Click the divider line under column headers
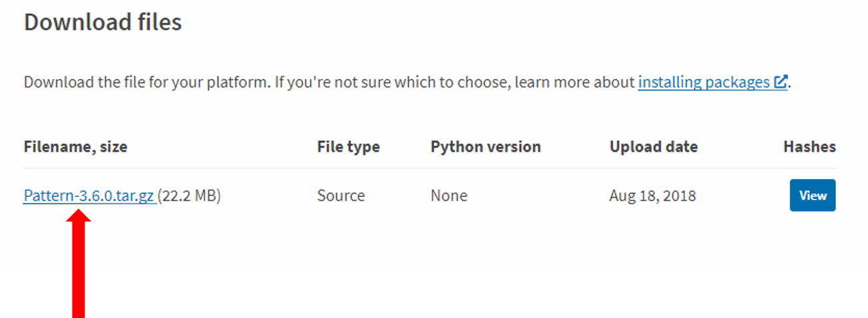Image resolution: width=868 pixels, height=318 pixels. 429,168
